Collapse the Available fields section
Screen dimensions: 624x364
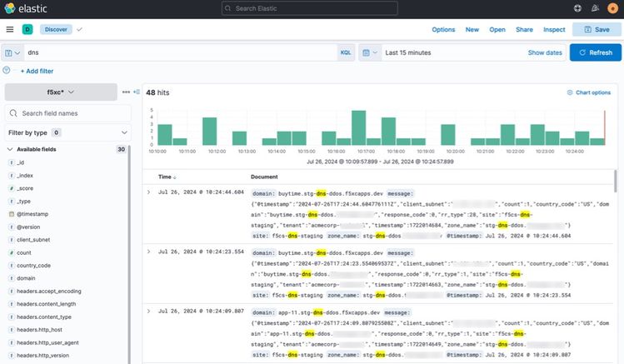click(x=10, y=149)
